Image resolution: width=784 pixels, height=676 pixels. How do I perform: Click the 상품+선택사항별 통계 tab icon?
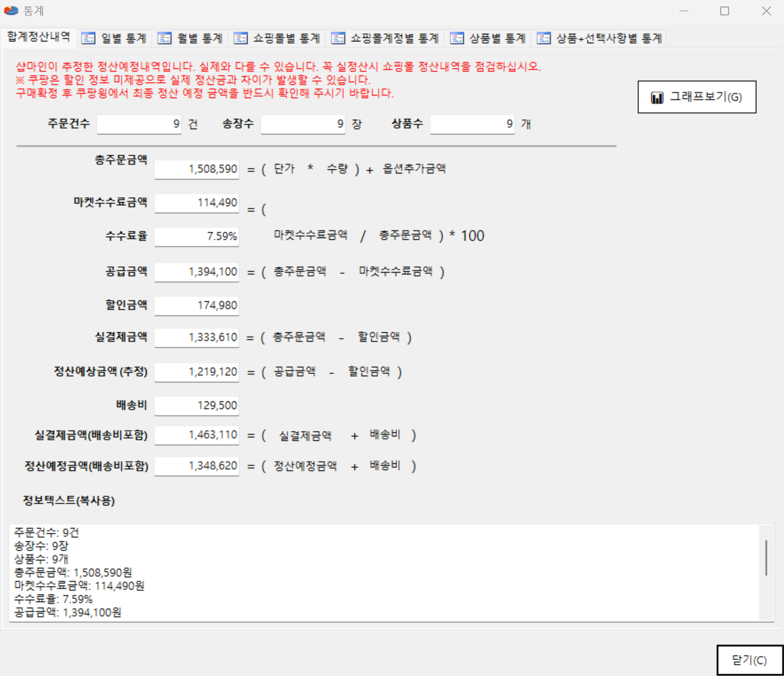[544, 38]
